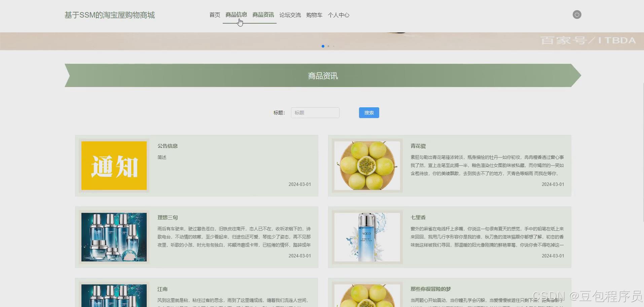
Task: Open the 个人中心 personal center
Action: pyautogui.click(x=338, y=15)
